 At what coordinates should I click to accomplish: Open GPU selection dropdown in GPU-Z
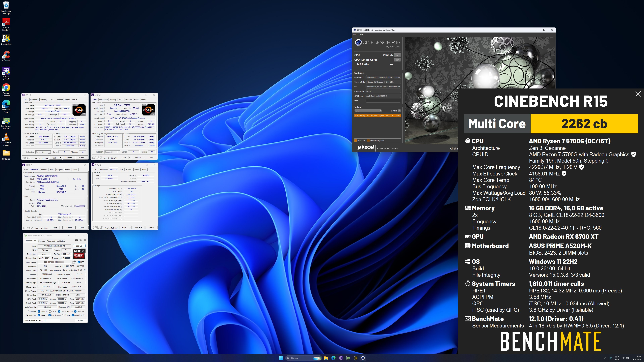42,321
